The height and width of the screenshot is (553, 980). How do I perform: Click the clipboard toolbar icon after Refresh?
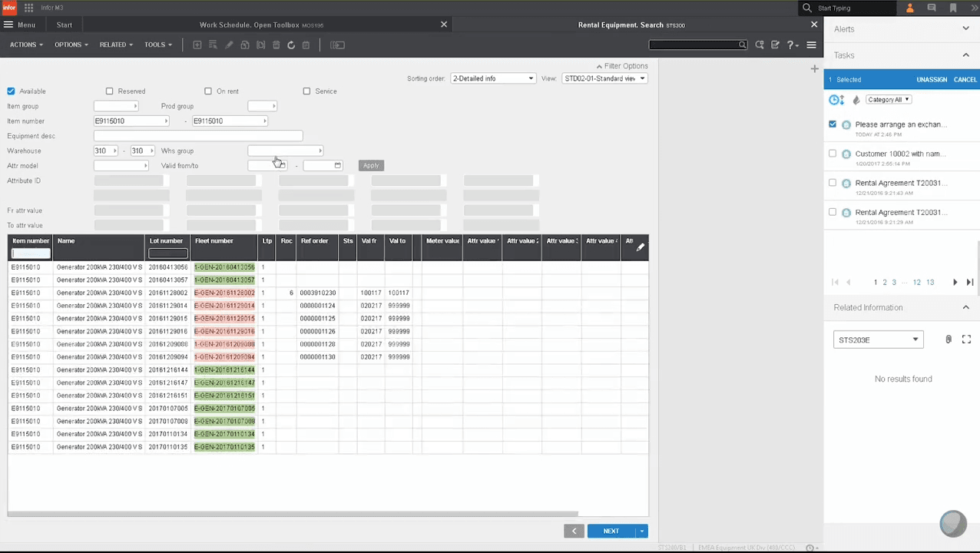coord(306,45)
